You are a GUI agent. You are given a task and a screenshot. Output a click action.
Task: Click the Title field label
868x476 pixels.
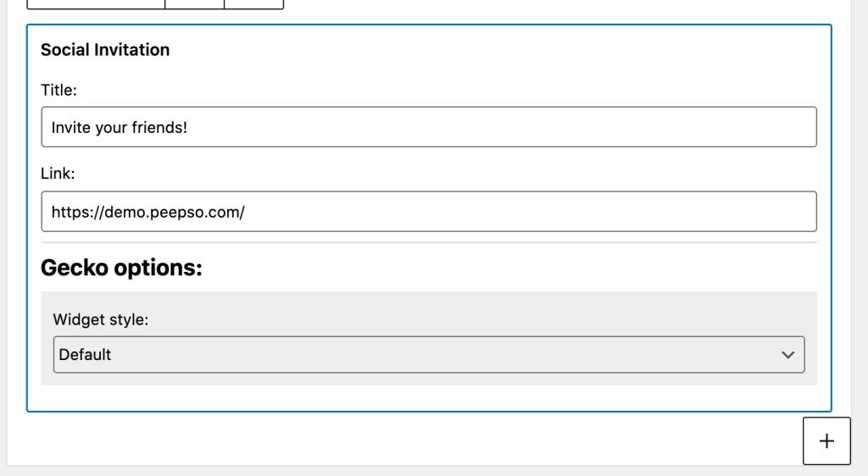(x=58, y=90)
